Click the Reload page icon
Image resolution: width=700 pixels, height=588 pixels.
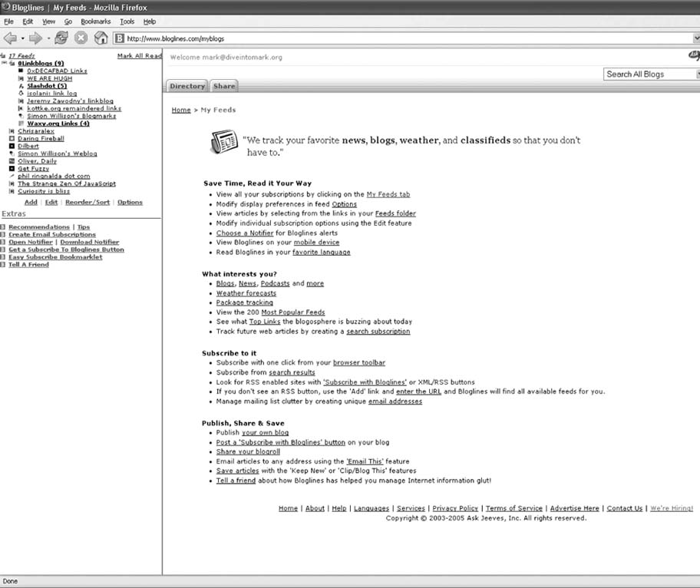click(61, 38)
